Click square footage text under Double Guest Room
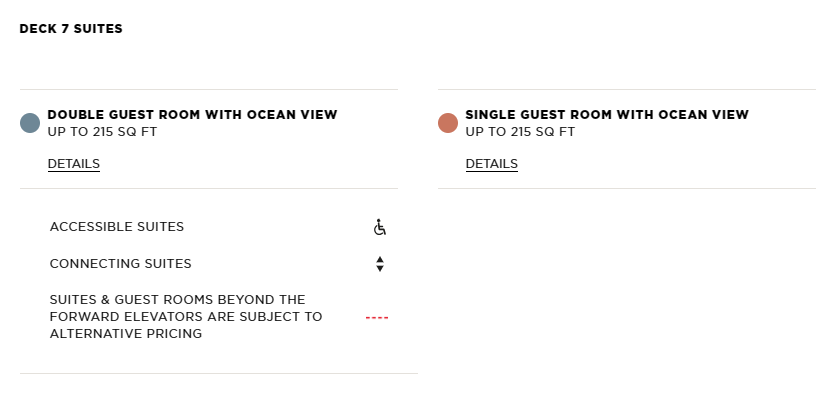Screen dimensions: 819x412 102,132
